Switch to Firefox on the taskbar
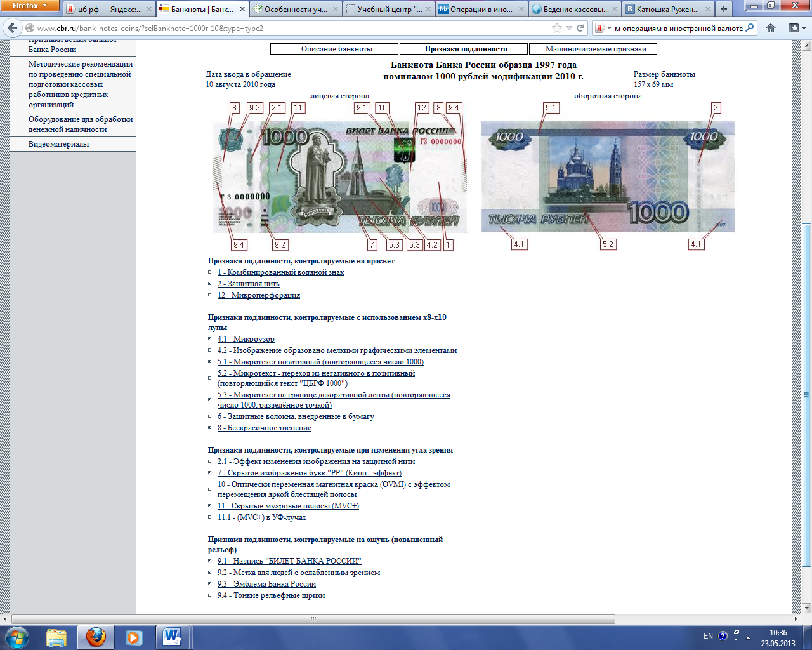Viewport: 812px width, 650px height. point(96,637)
